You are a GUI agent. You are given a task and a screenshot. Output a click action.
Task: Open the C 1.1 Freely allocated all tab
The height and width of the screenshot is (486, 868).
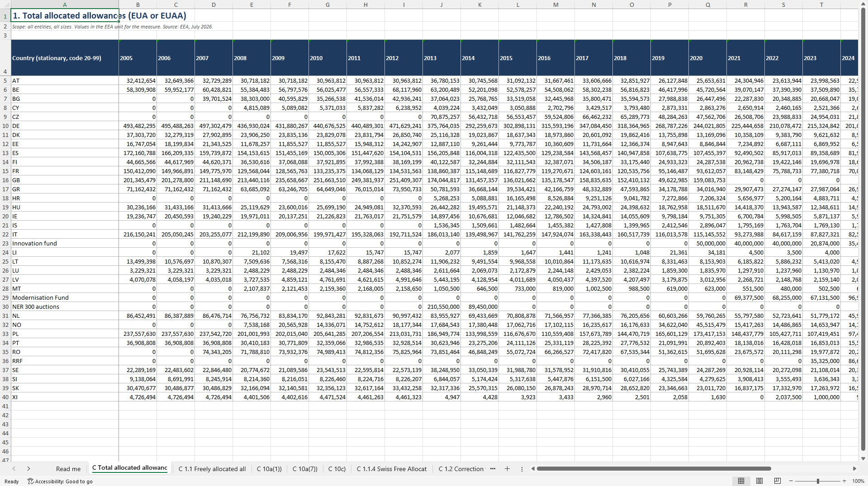[x=212, y=469]
